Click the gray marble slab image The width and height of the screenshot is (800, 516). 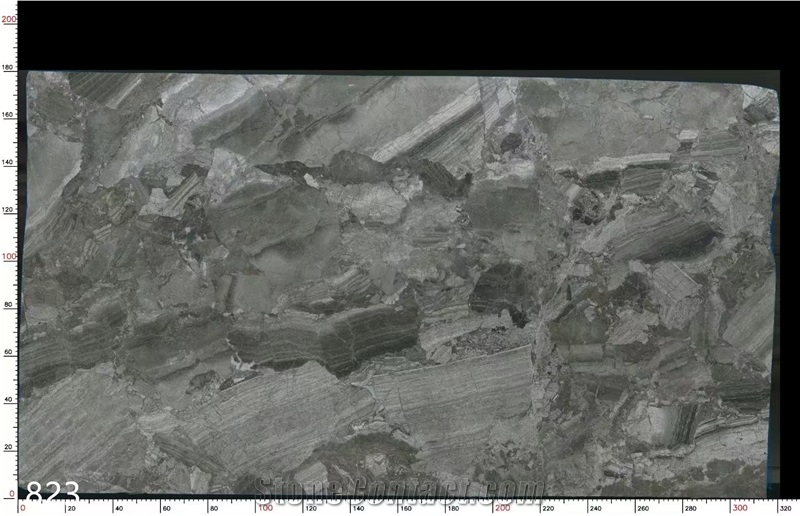(399, 284)
